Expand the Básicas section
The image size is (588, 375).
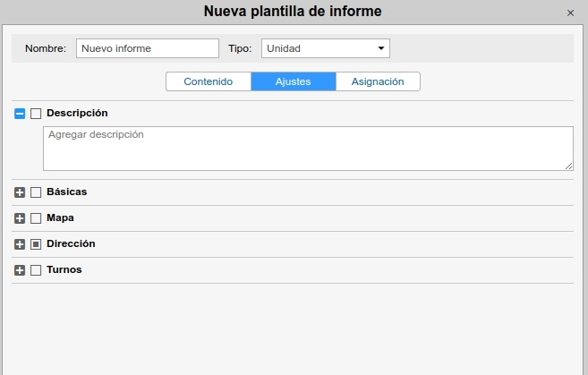pyautogui.click(x=20, y=192)
